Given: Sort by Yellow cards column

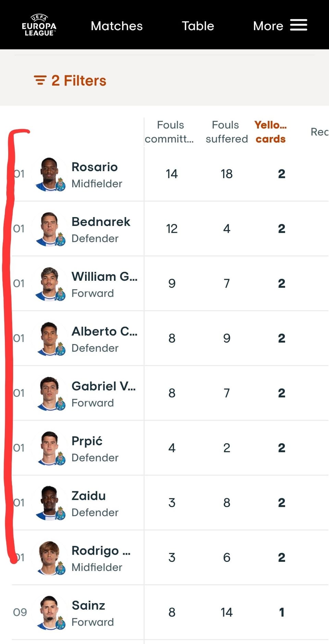Looking at the screenshot, I should coord(270,132).
